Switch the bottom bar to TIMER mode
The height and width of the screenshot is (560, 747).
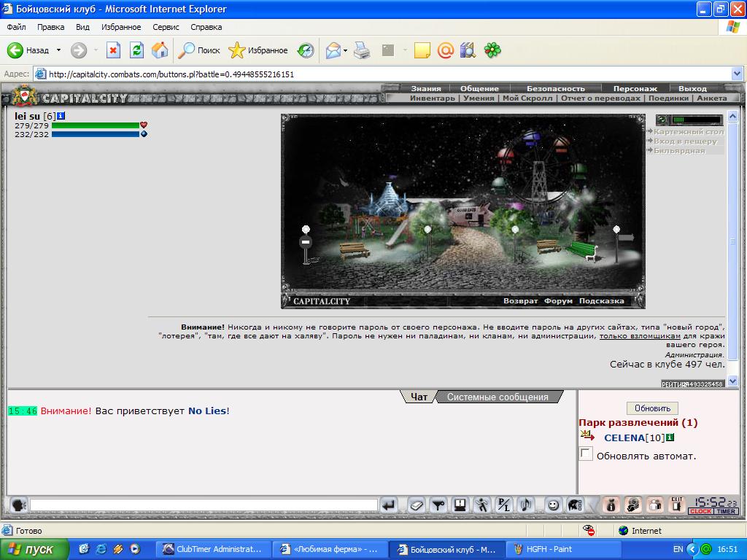(x=726, y=511)
